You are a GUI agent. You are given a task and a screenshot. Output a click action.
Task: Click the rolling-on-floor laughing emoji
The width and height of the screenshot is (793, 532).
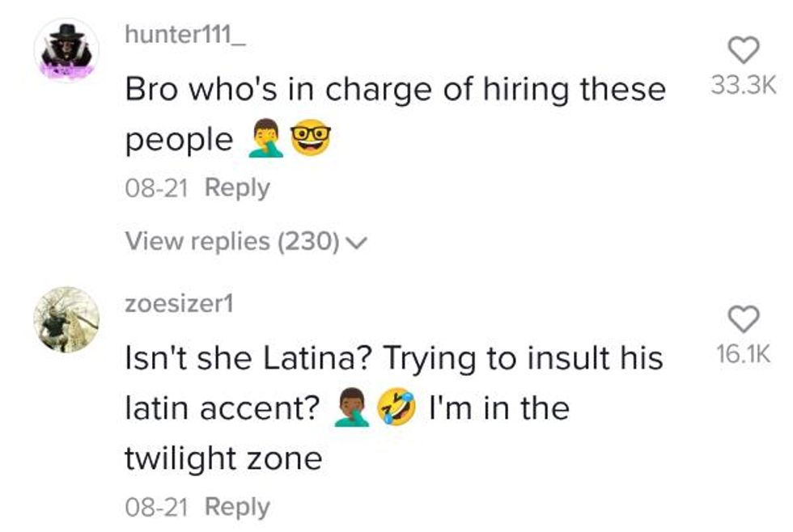[397, 408]
